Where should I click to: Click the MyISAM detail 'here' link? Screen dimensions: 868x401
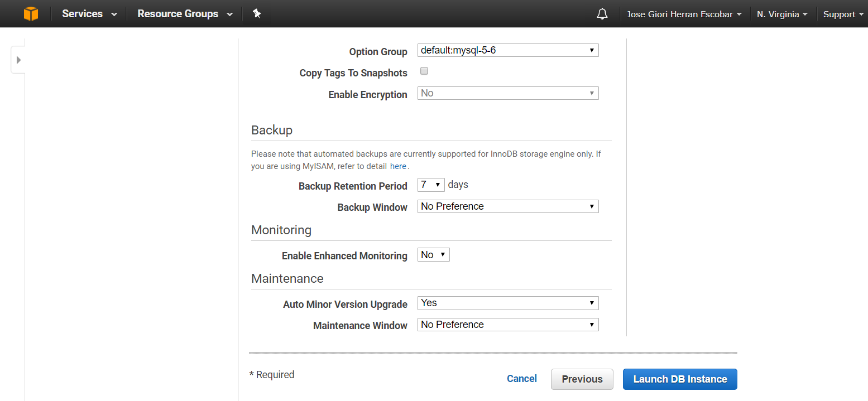coord(398,166)
